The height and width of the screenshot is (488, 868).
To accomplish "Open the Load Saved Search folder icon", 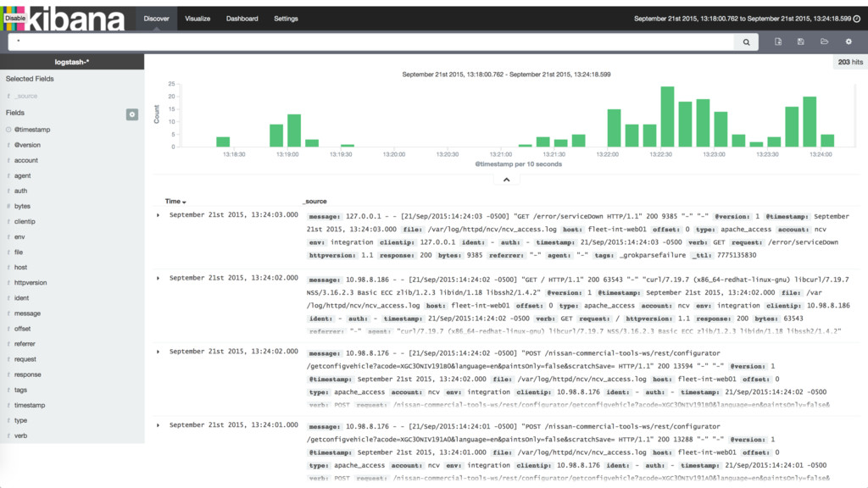I will pyautogui.click(x=824, y=42).
